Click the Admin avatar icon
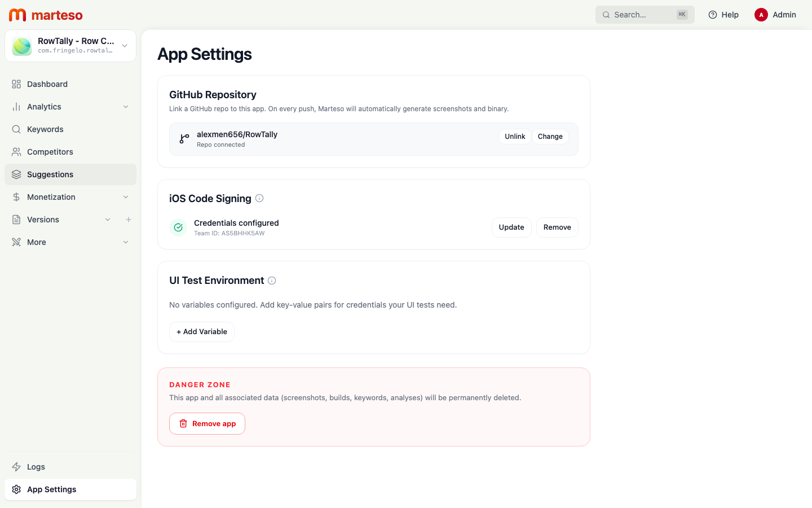 (761, 15)
